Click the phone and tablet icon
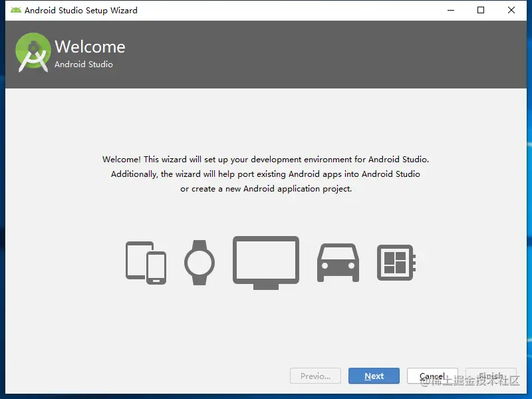532x399 pixels. 146,263
